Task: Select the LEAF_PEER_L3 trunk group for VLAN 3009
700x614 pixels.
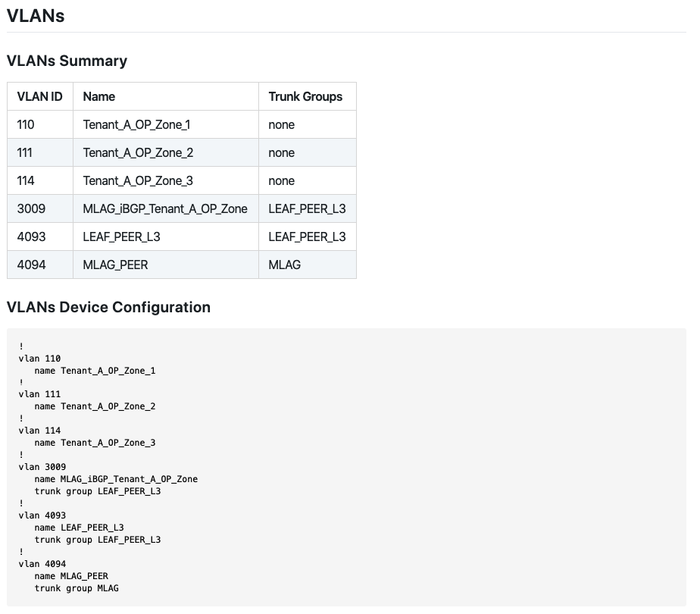Action: coord(307,208)
